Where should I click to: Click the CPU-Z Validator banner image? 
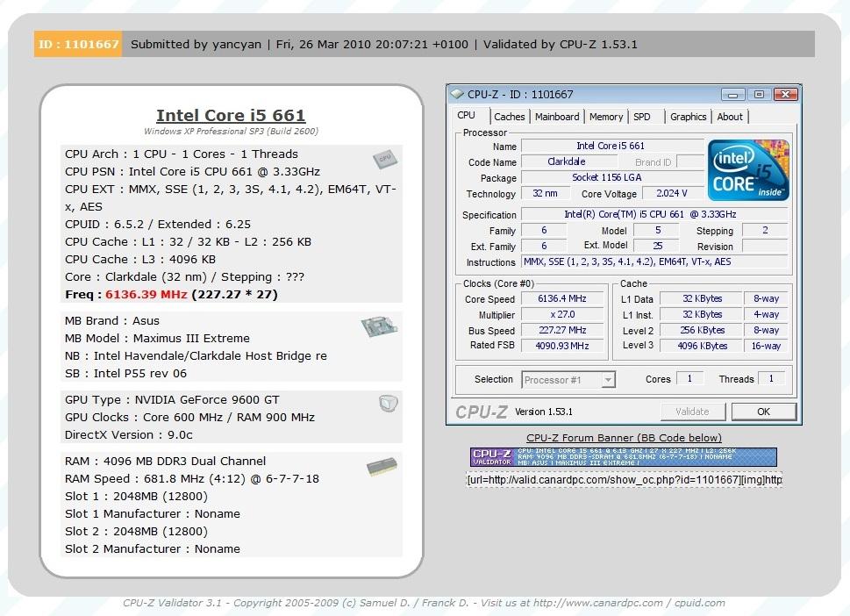pyautogui.click(x=624, y=457)
